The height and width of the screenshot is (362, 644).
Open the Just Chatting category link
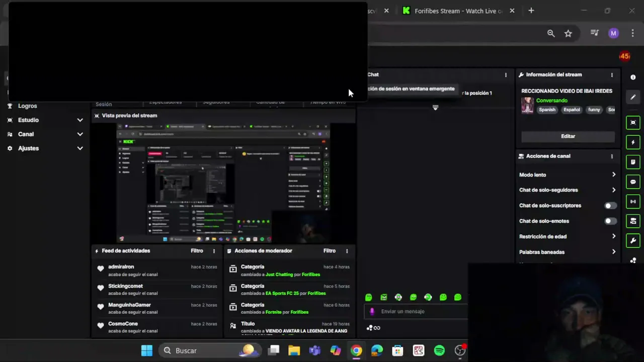point(279,275)
